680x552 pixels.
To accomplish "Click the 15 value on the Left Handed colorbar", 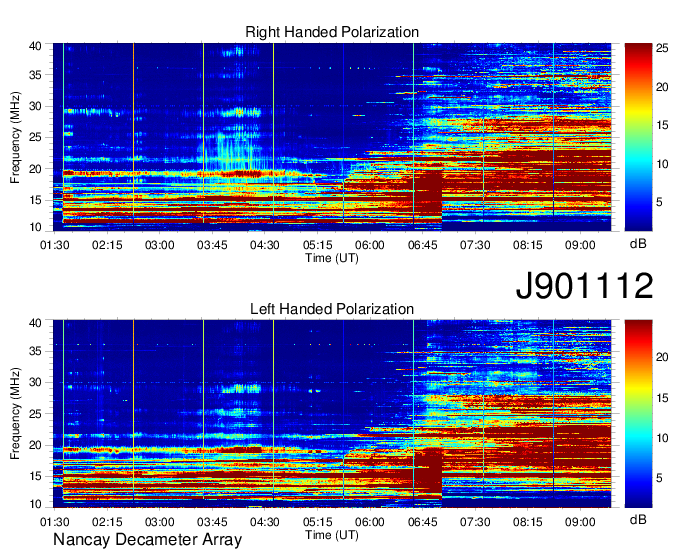I will tap(662, 398).
